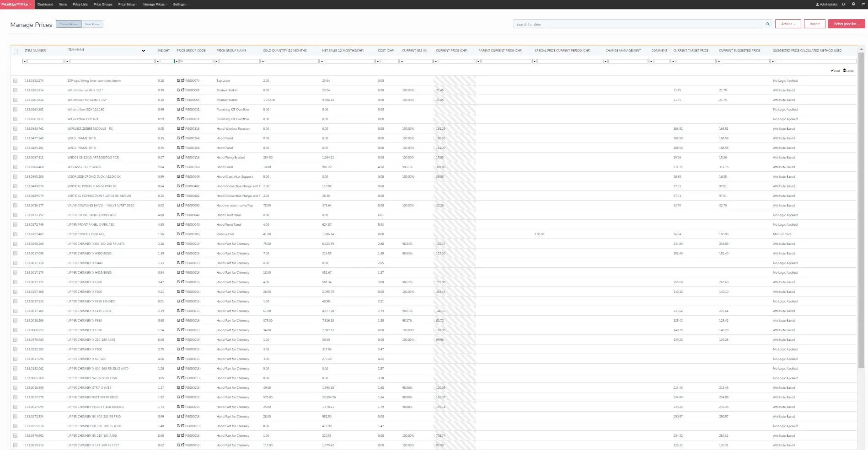Open the Comment filter operator dropdown
The width and height of the screenshot is (868, 450).
click(651, 61)
